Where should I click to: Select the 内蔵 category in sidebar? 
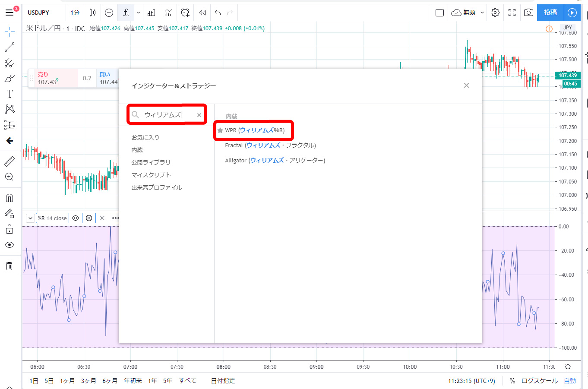tap(137, 150)
